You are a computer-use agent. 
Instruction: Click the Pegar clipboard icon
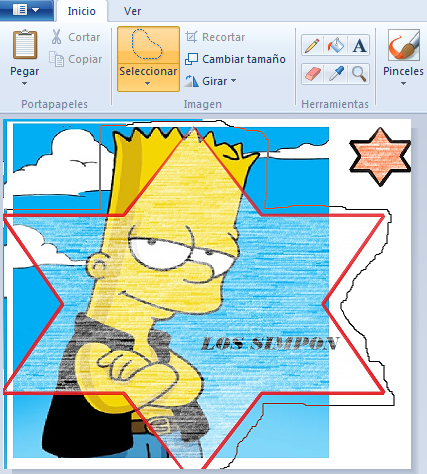pyautogui.click(x=25, y=45)
